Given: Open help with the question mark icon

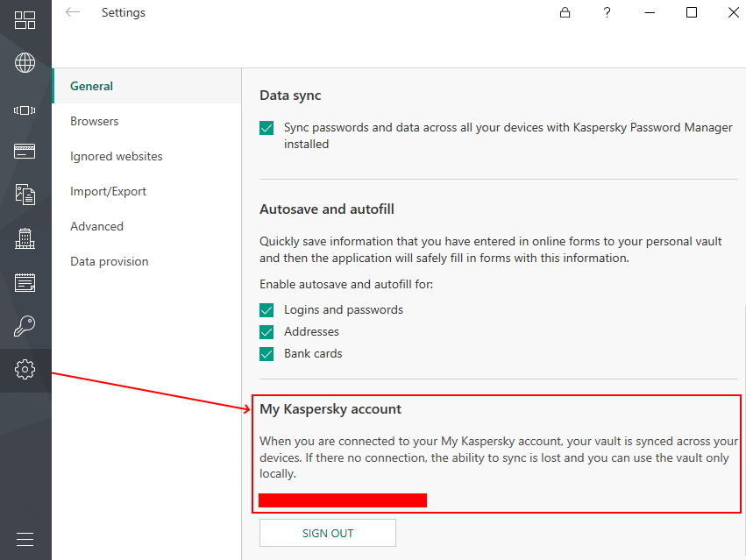Looking at the screenshot, I should (x=607, y=12).
